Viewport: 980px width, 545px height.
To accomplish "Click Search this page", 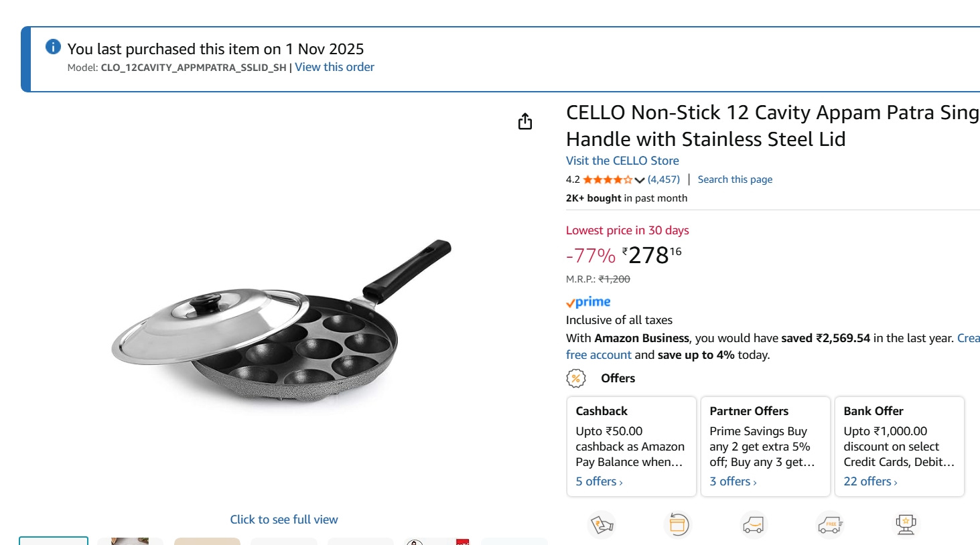I will click(x=734, y=179).
